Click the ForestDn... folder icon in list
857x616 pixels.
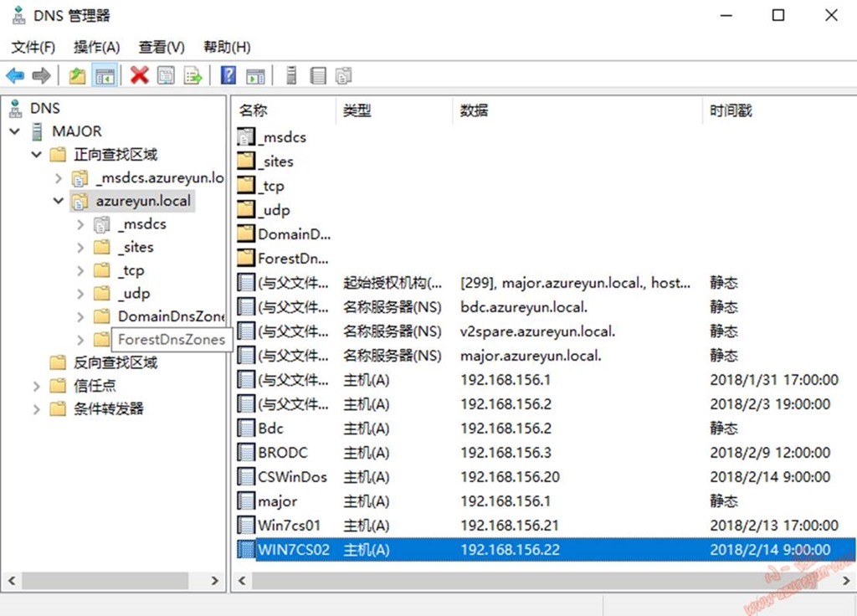(246, 258)
